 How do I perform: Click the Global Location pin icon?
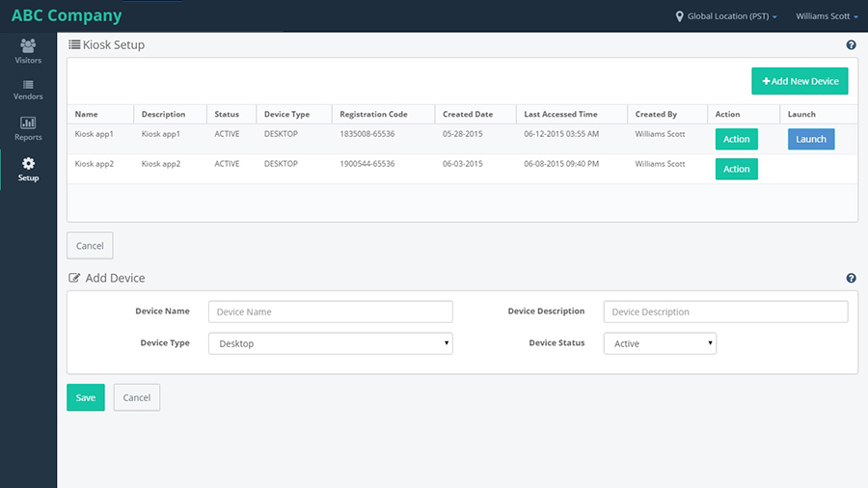(x=679, y=16)
